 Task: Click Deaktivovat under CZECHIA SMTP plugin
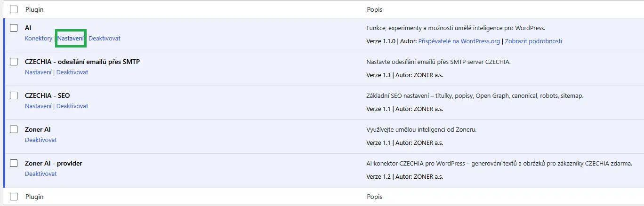tap(72, 72)
